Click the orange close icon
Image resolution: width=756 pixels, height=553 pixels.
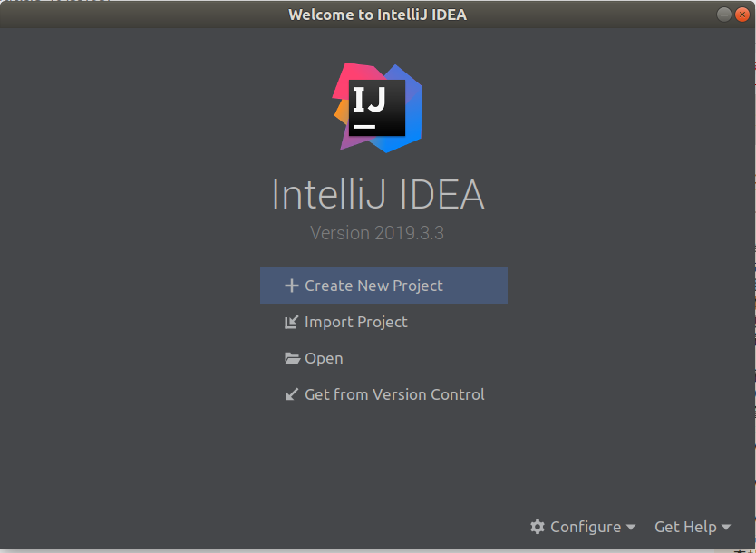coord(743,15)
